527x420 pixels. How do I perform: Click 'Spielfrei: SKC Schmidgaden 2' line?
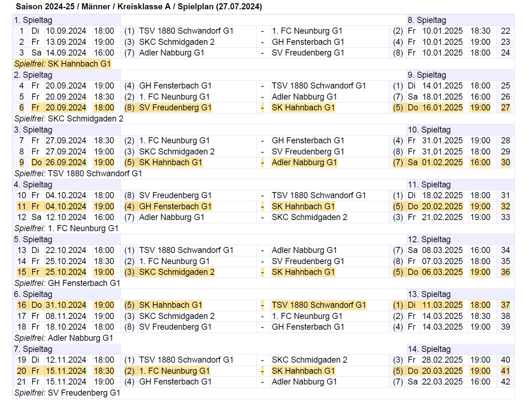[x=69, y=119]
